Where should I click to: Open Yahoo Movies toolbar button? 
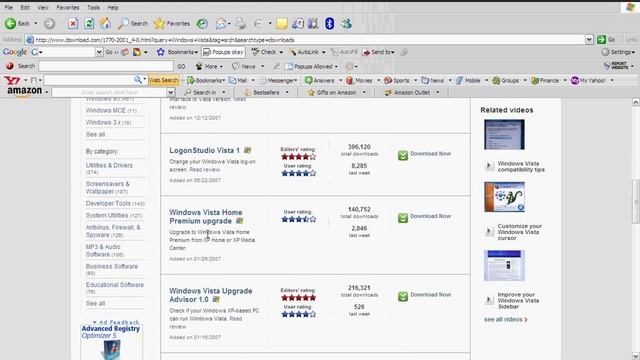[x=359, y=80]
